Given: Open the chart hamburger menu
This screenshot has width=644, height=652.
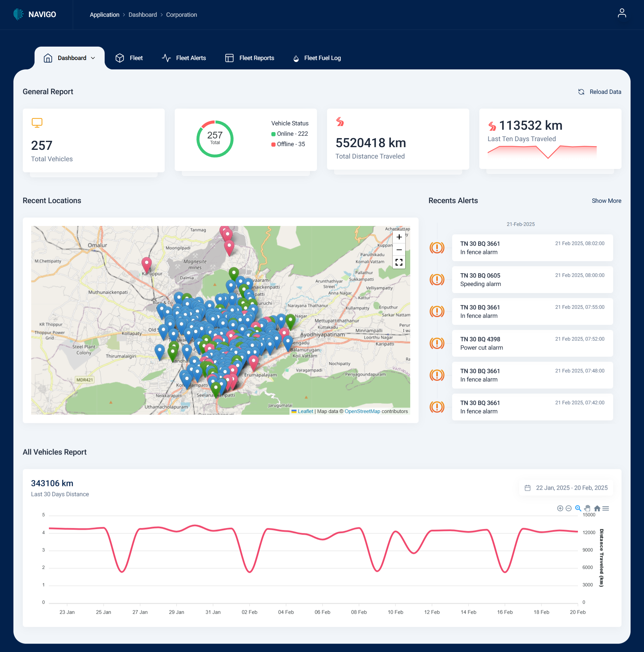Looking at the screenshot, I should pyautogui.click(x=605, y=508).
